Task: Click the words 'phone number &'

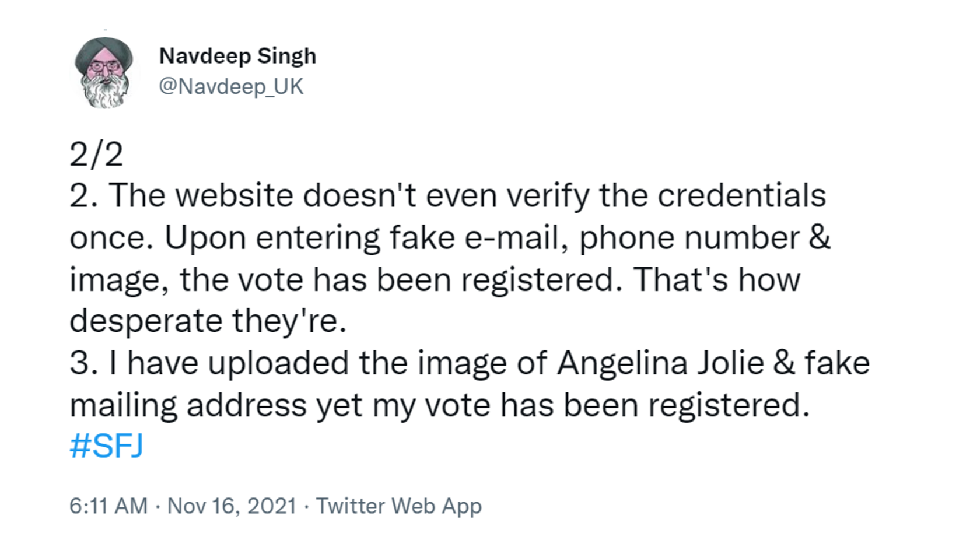Action: [x=705, y=238]
